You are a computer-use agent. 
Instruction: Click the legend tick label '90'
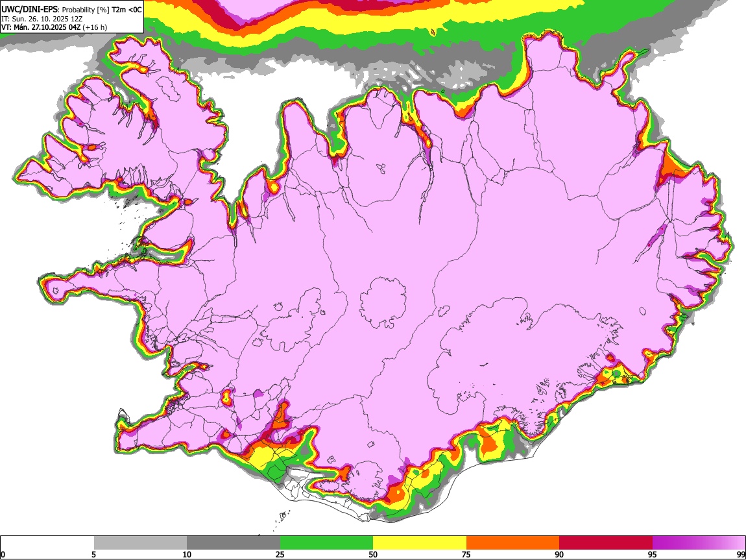tap(559, 555)
